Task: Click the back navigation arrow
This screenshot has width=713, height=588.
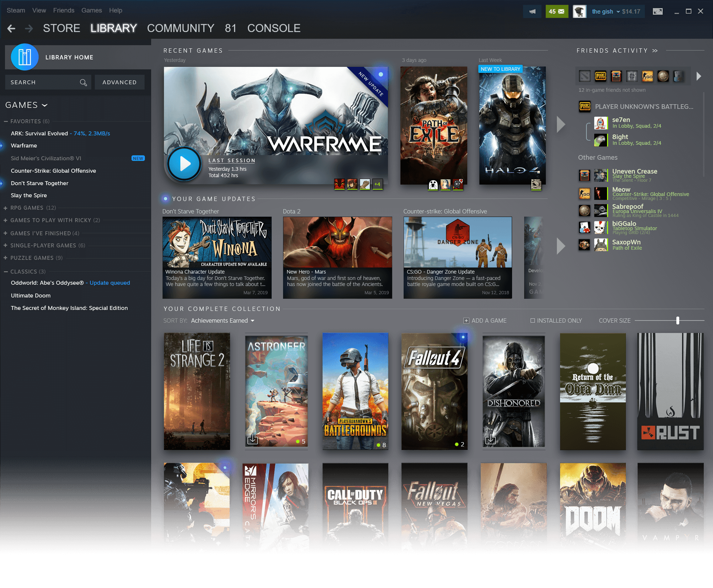Action: pos(11,28)
